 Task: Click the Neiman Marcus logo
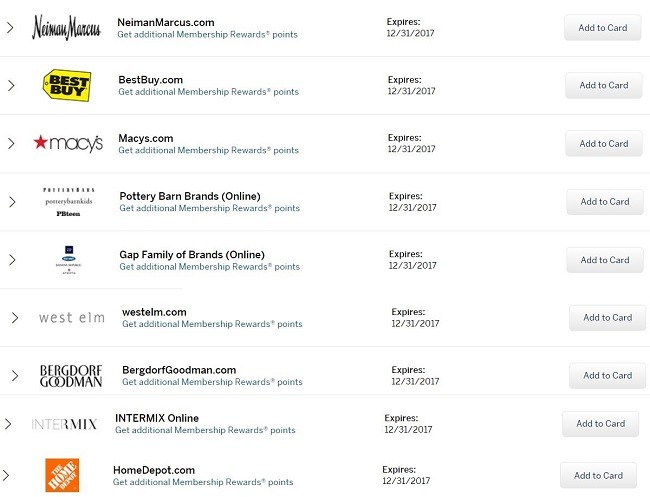66,27
